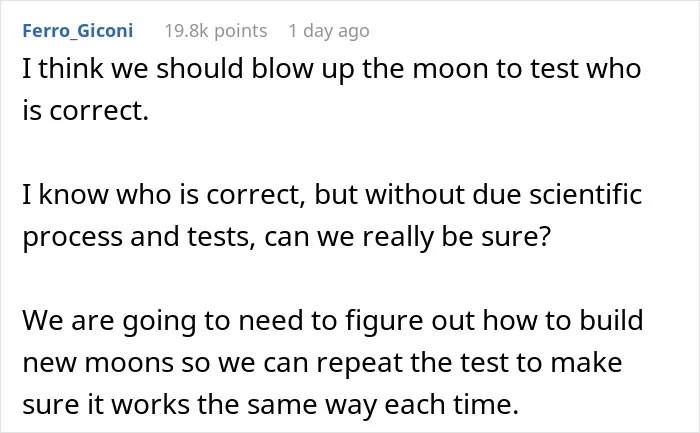
Task: Click the 'is correct.' line
Action: (x=85, y=111)
